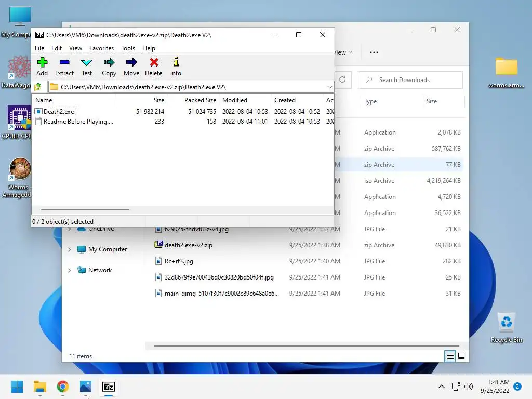Open Google Chrome from taskbar

63,387
